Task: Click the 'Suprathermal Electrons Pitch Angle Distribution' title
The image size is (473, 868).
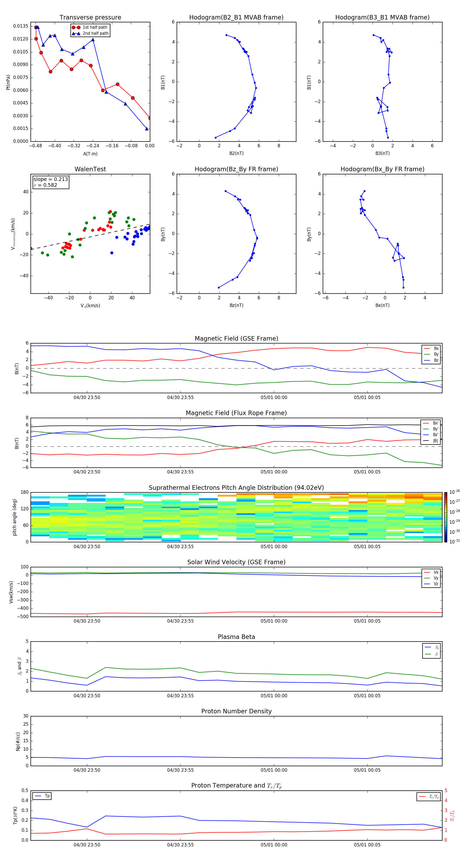Action: pos(236,488)
